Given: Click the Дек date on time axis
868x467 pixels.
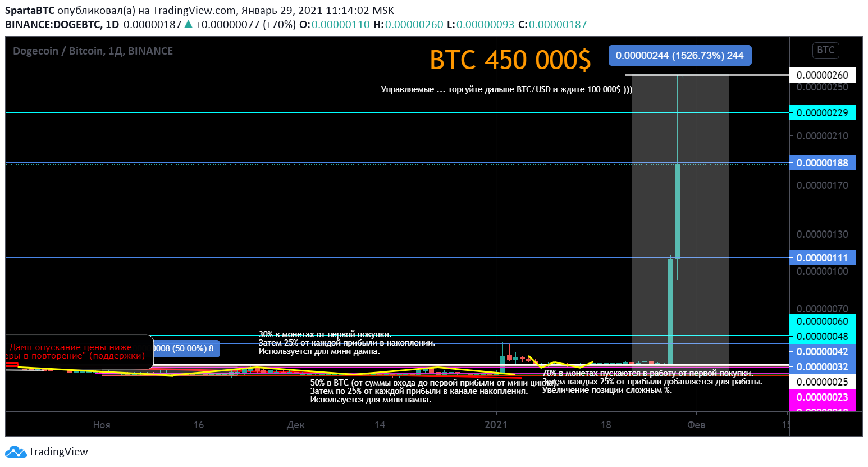Looking at the screenshot, I should (x=296, y=425).
